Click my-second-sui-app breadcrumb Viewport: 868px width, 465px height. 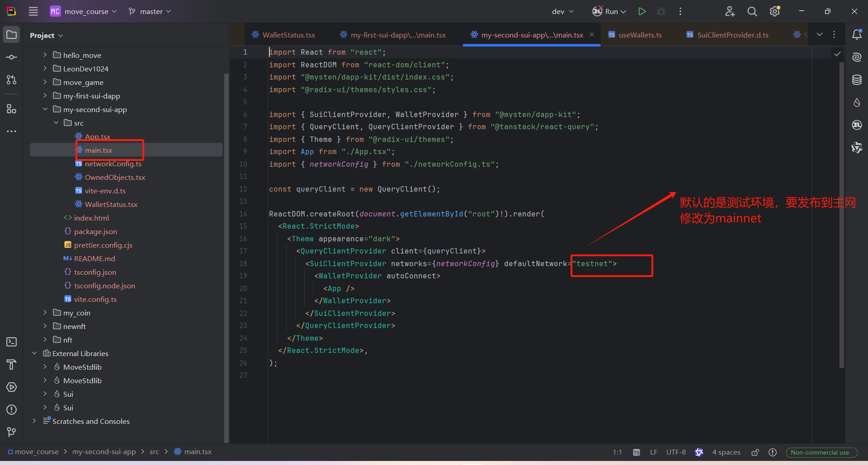point(104,452)
